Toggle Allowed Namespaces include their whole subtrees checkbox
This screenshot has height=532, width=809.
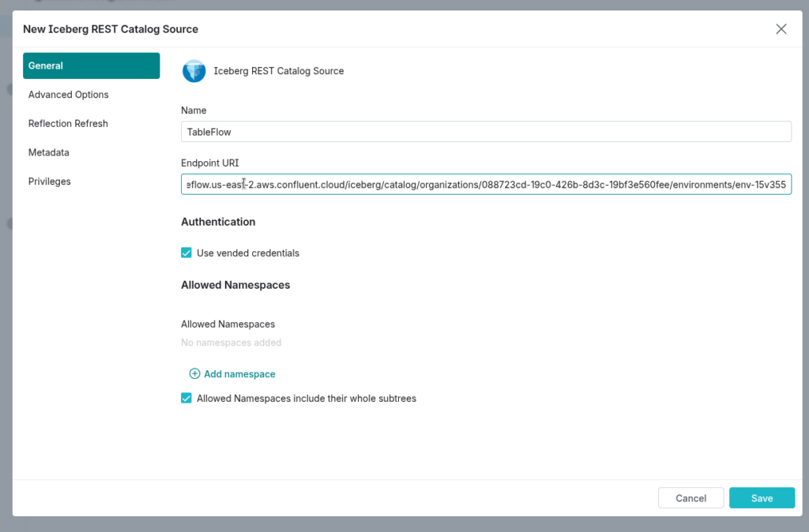tap(186, 398)
